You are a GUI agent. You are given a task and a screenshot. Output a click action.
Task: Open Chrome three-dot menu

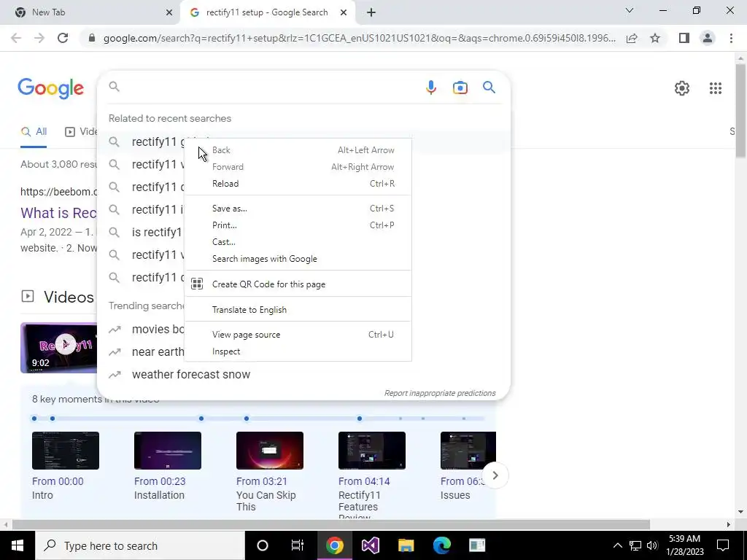[x=731, y=38]
